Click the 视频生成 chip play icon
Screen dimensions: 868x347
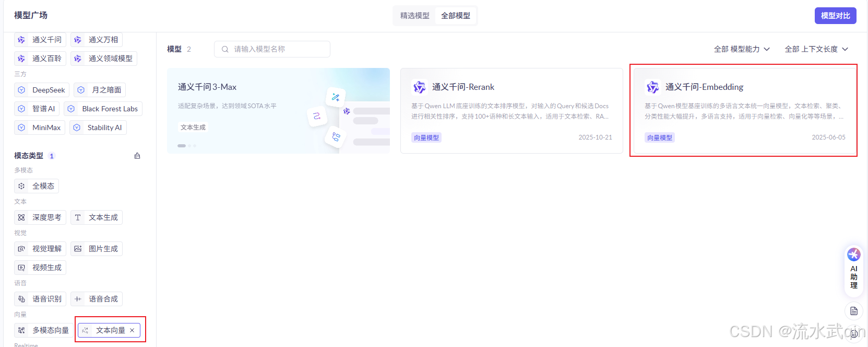click(21, 268)
